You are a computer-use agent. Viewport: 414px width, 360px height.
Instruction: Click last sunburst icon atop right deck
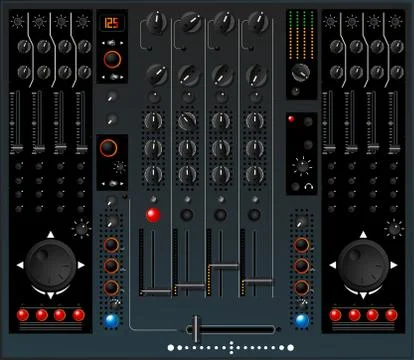395,22
